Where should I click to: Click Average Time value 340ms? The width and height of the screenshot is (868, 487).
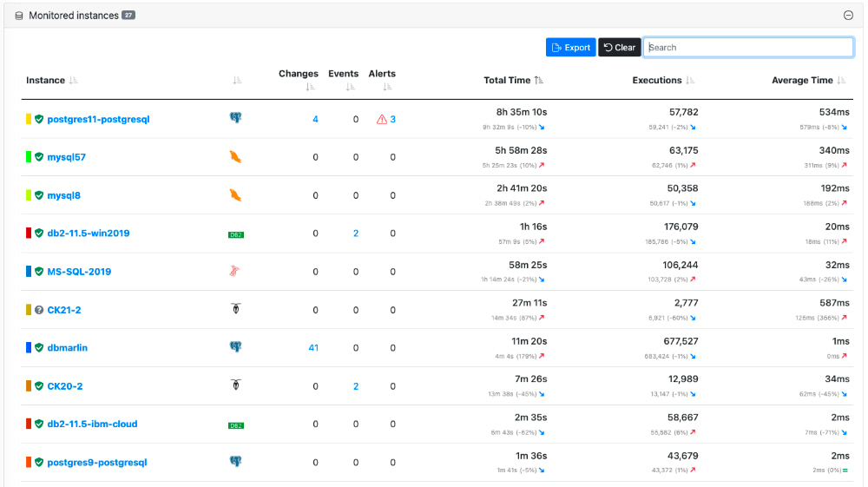click(834, 150)
